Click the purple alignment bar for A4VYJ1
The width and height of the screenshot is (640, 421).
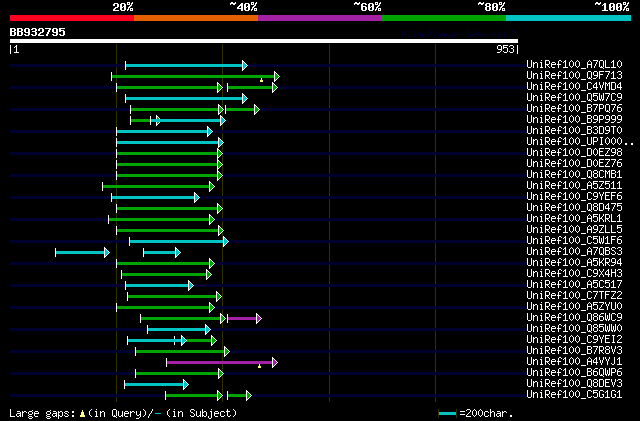click(222, 362)
